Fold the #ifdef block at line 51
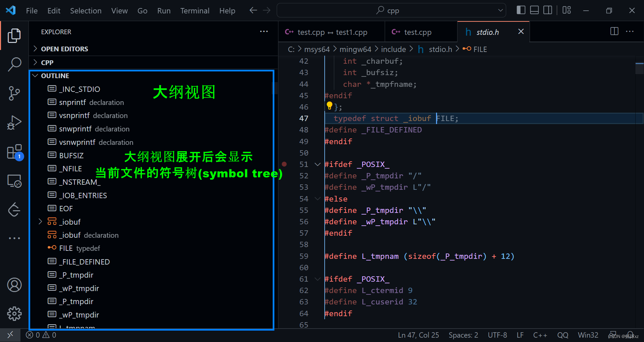 click(317, 164)
